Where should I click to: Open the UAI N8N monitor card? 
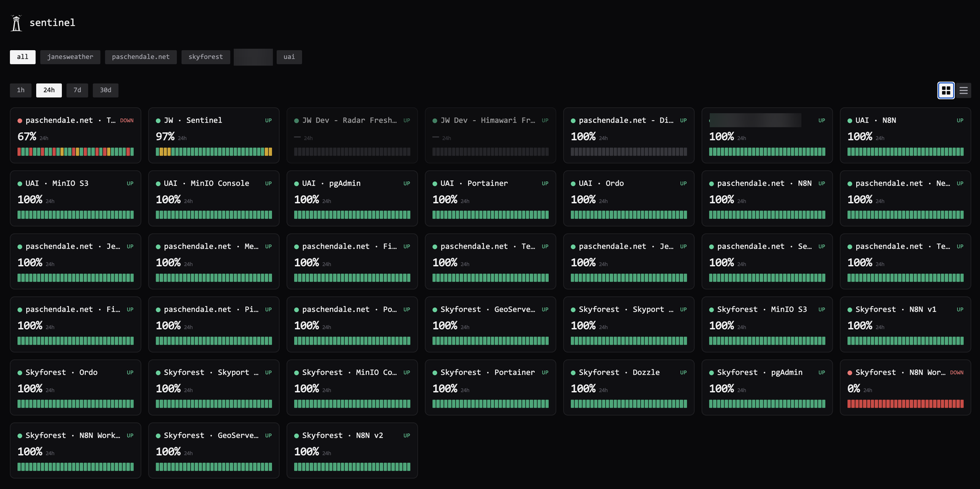click(905, 135)
